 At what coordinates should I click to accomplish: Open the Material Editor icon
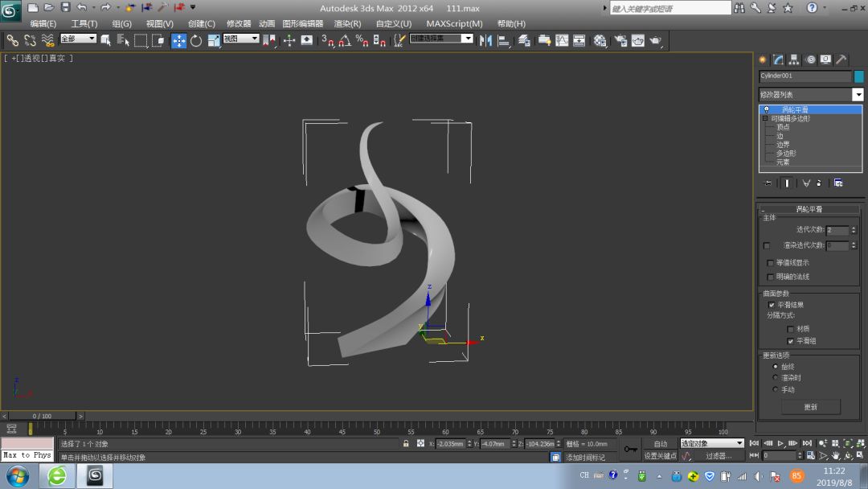(x=600, y=40)
